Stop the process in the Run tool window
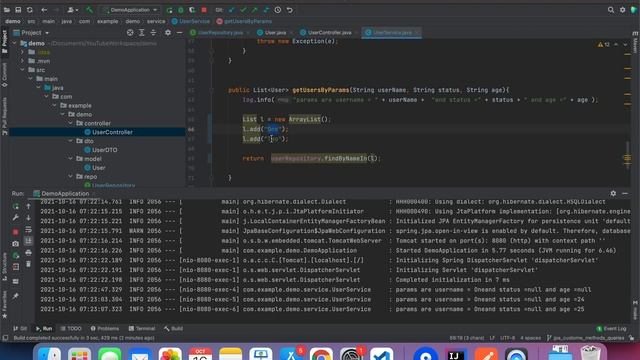Viewport: 640px width, 360px height. [x=16, y=232]
